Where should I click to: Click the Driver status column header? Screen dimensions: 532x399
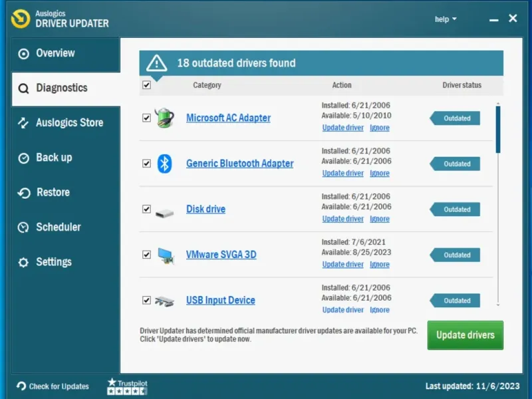tap(462, 85)
